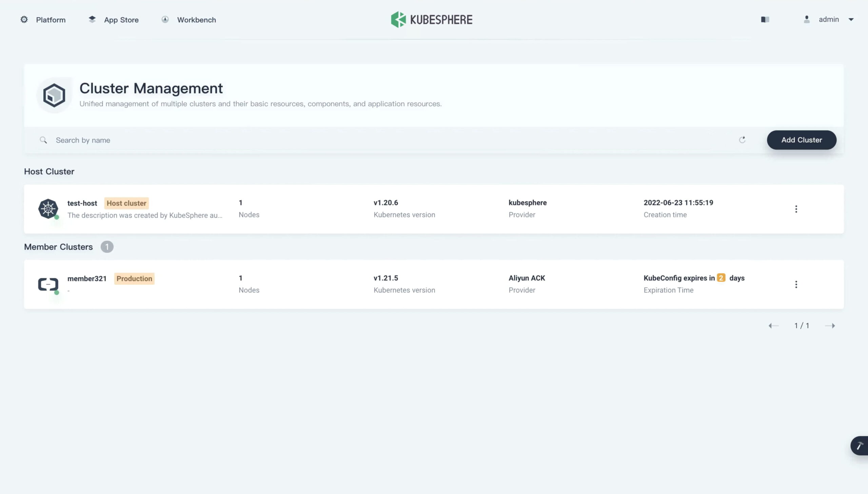The height and width of the screenshot is (494, 868).
Task: Click Add Cluster button
Action: (802, 139)
